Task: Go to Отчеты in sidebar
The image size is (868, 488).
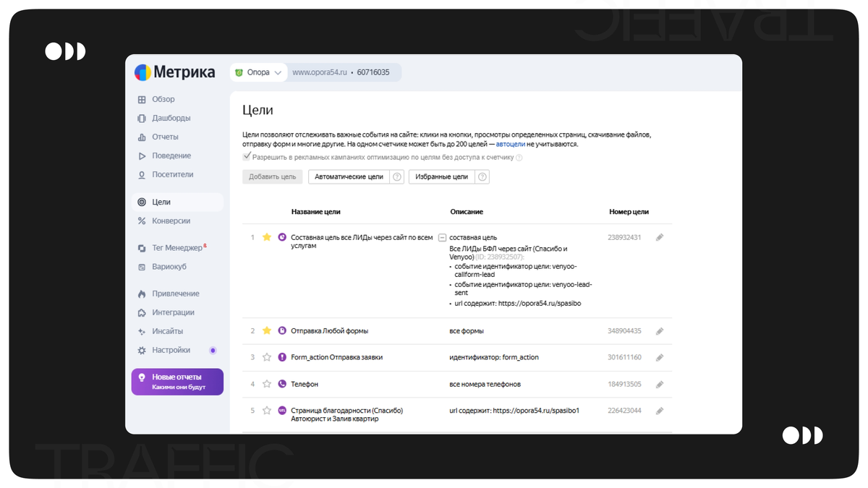Action: pyautogui.click(x=165, y=137)
